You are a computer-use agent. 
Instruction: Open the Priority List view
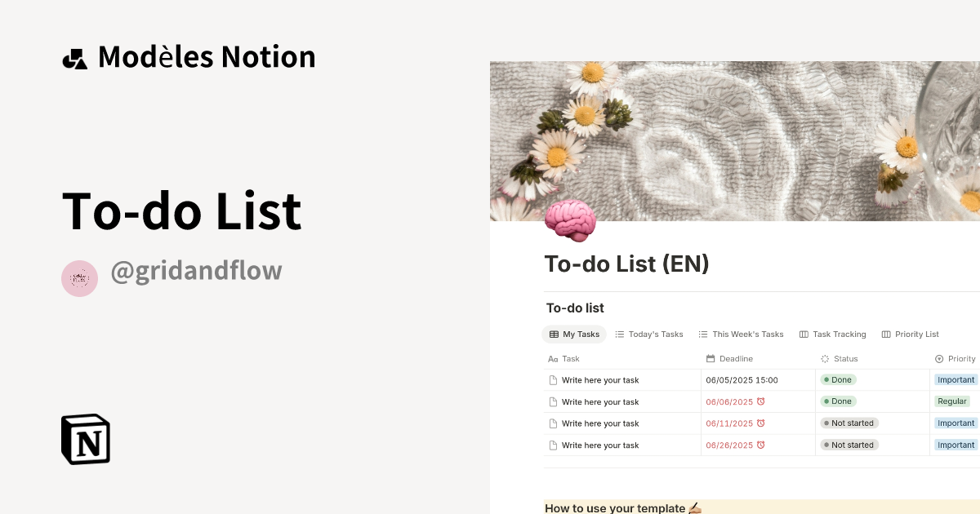916,335
